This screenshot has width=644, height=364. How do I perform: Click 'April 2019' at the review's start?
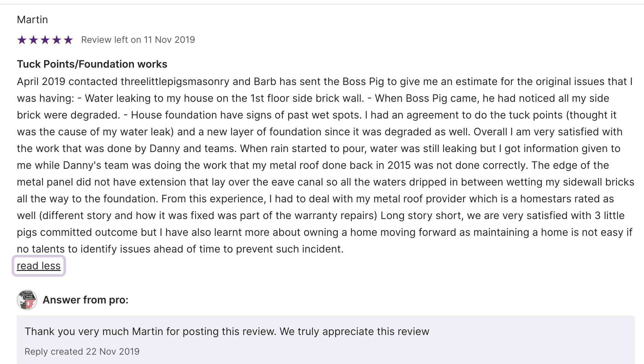point(41,81)
